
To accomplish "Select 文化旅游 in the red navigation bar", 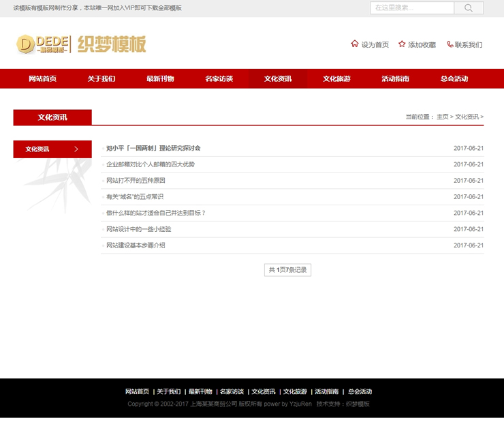I will coord(336,79).
